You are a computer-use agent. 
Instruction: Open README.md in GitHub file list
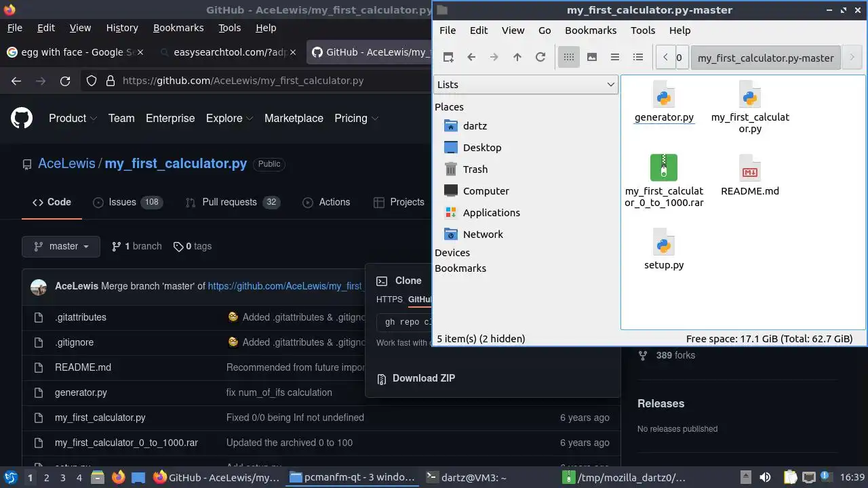(83, 367)
